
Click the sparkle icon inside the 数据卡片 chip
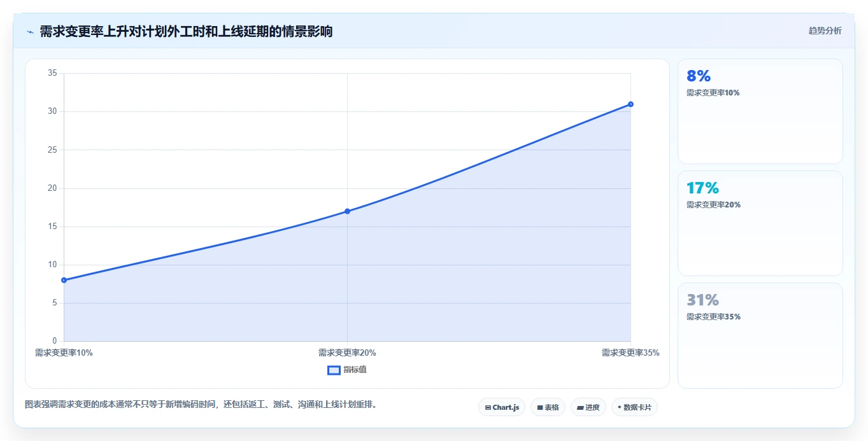click(620, 407)
